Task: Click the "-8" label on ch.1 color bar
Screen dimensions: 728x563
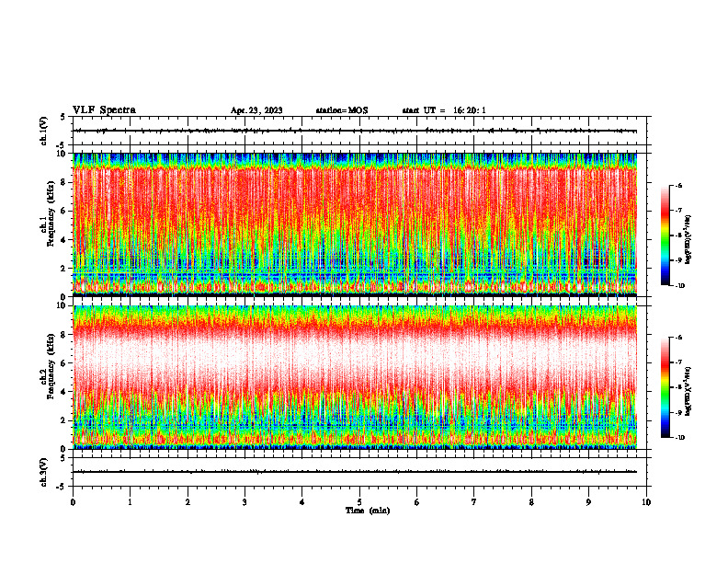Action: click(x=678, y=236)
